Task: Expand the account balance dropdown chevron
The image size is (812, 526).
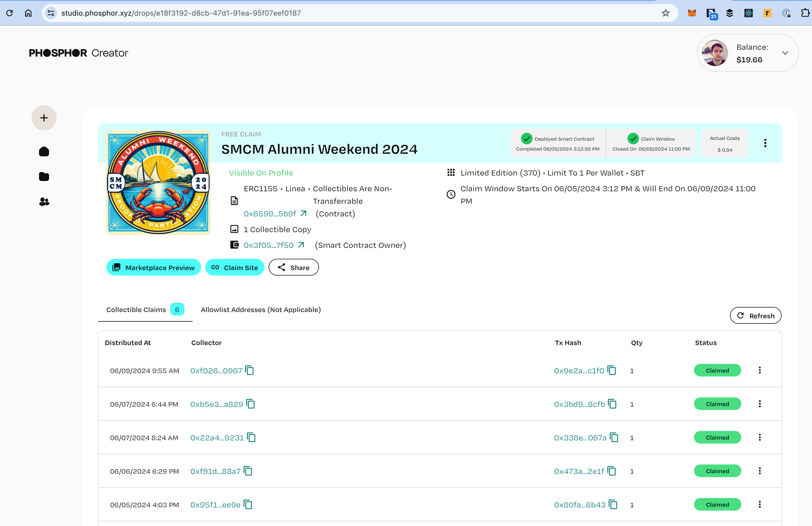Action: click(x=785, y=53)
